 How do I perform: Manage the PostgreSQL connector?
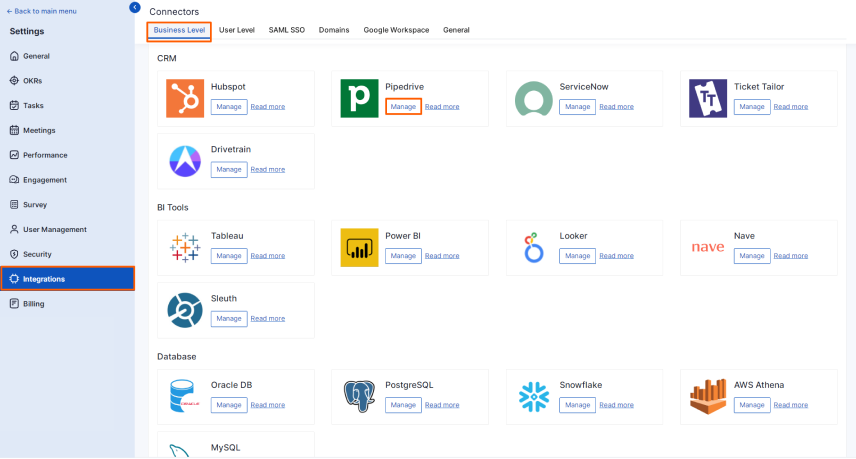403,405
